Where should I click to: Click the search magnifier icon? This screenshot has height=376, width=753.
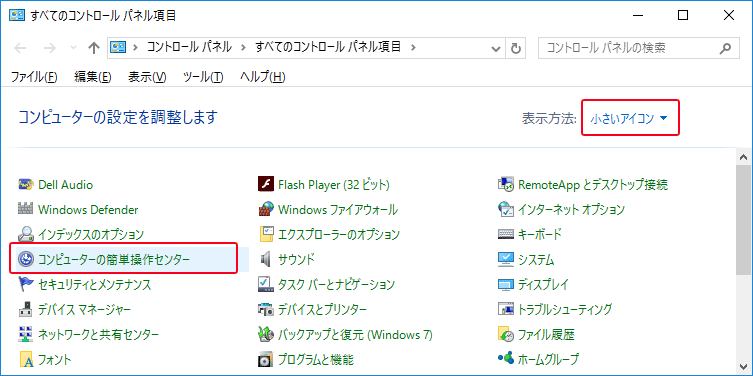tap(726, 48)
